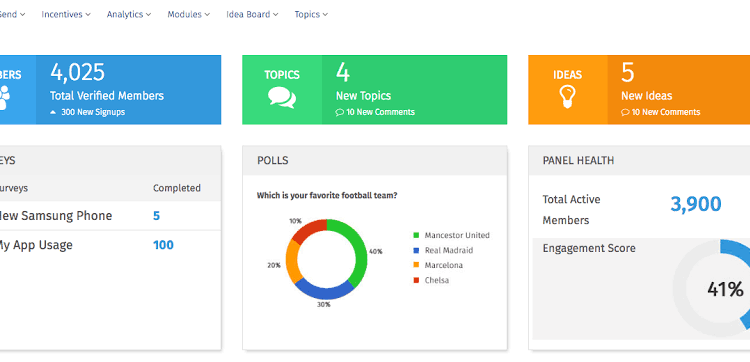
Task: Open the My App Usage survey
Action: pyautogui.click(x=35, y=245)
